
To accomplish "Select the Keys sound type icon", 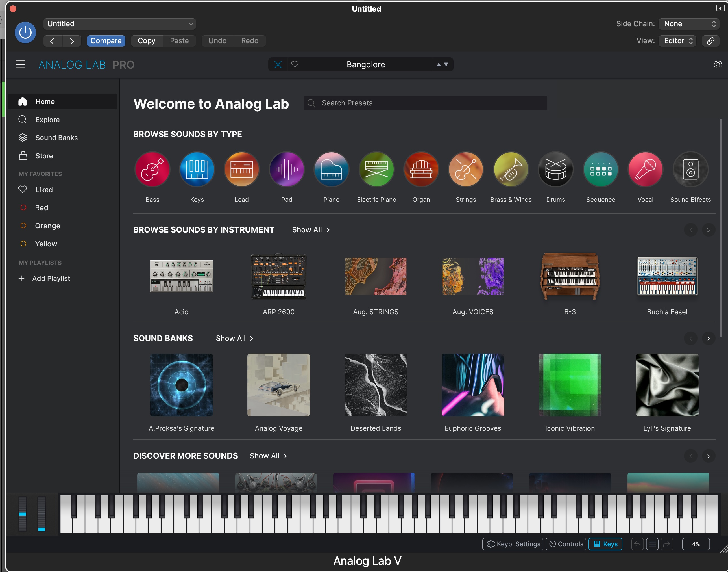I will pyautogui.click(x=197, y=170).
